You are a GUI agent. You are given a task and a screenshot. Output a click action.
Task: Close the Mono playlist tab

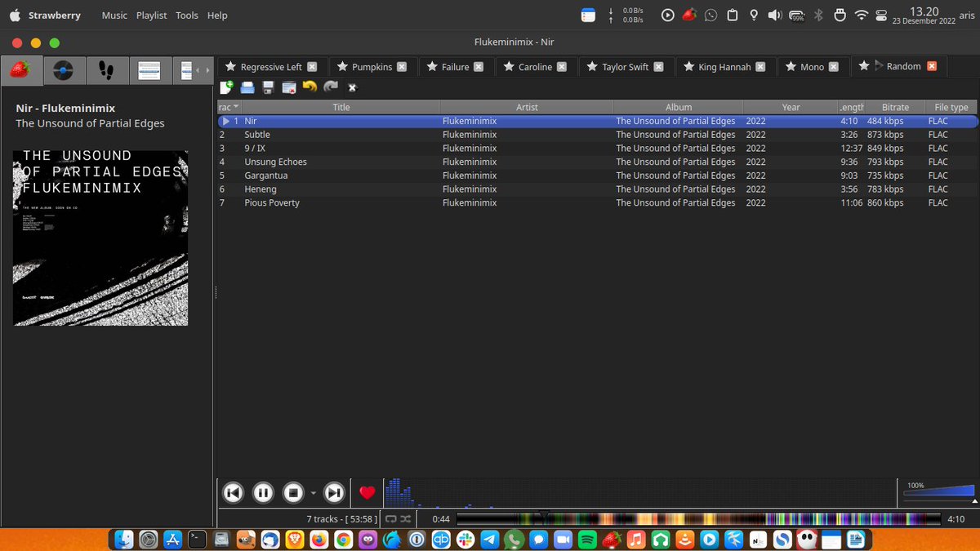coord(833,67)
